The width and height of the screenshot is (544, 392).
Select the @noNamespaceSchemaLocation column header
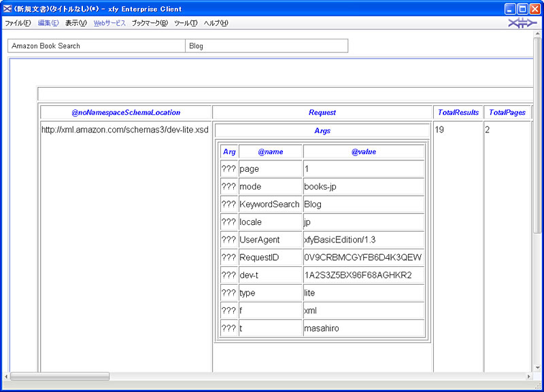coord(126,113)
